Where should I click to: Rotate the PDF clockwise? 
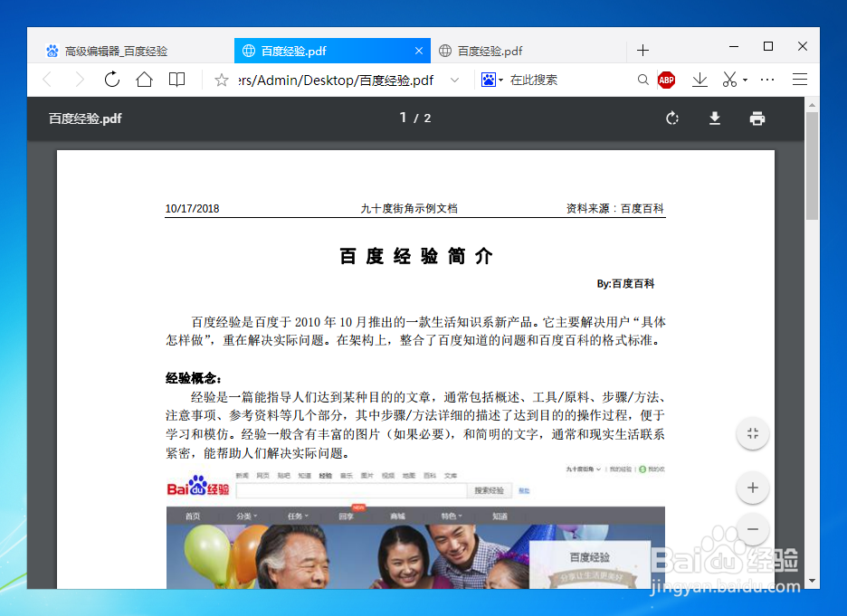pos(672,118)
